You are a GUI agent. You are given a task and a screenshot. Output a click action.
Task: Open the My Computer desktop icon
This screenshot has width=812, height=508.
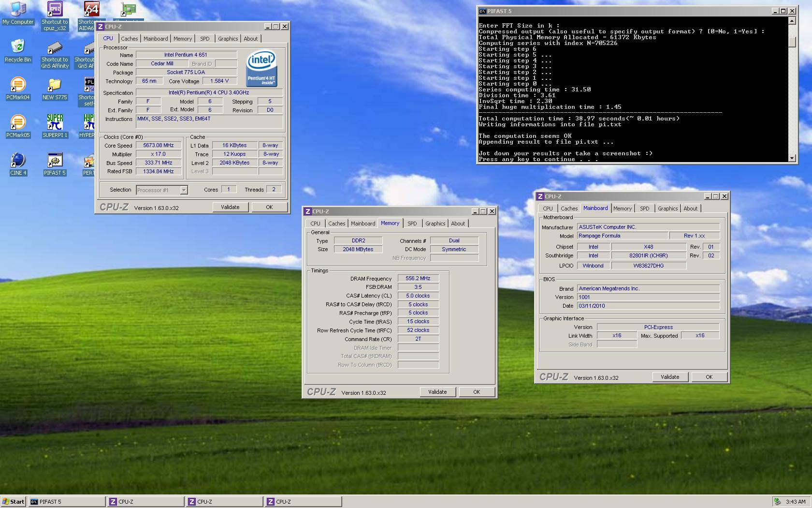[x=18, y=14]
